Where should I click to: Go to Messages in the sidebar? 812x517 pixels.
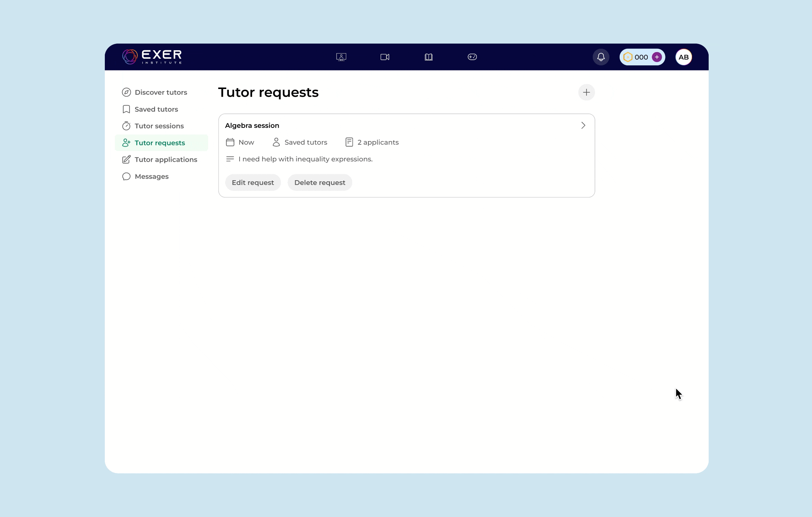[x=151, y=176]
